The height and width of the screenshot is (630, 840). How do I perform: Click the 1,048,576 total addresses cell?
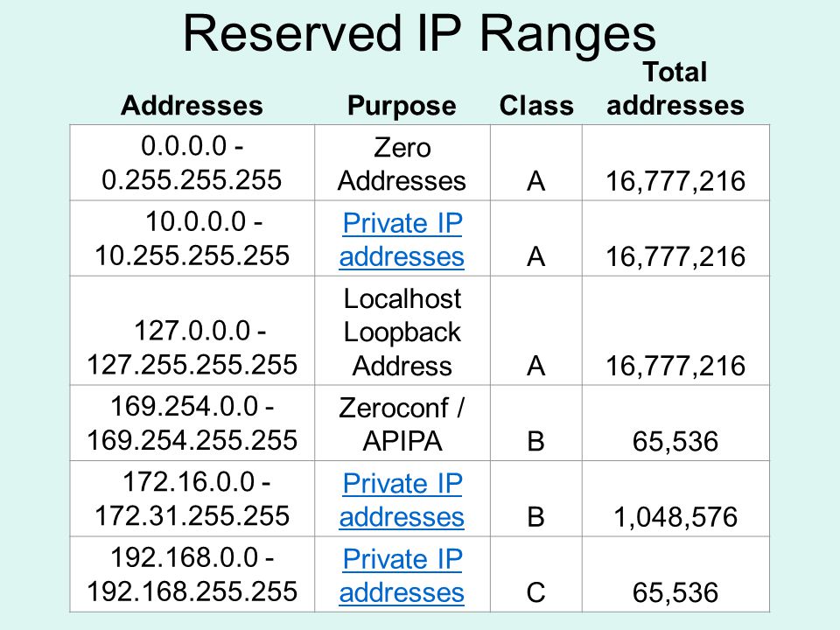(x=676, y=499)
